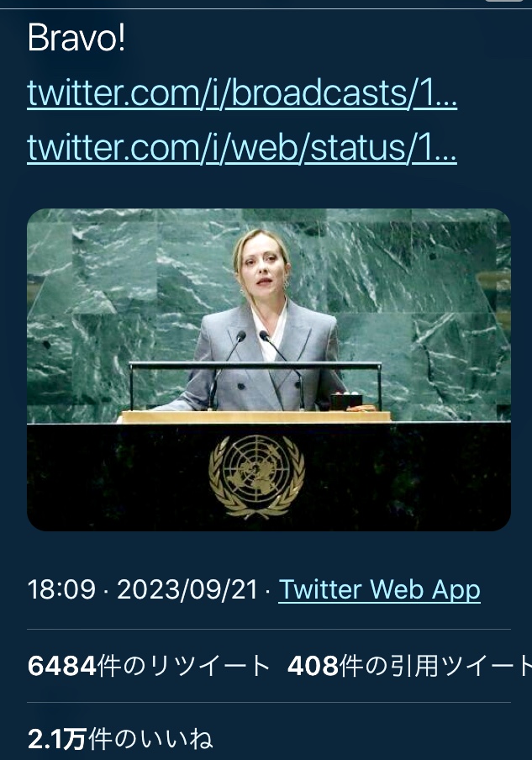View the 2.1万 likes count
This screenshot has height=760, width=532.
coord(56,740)
